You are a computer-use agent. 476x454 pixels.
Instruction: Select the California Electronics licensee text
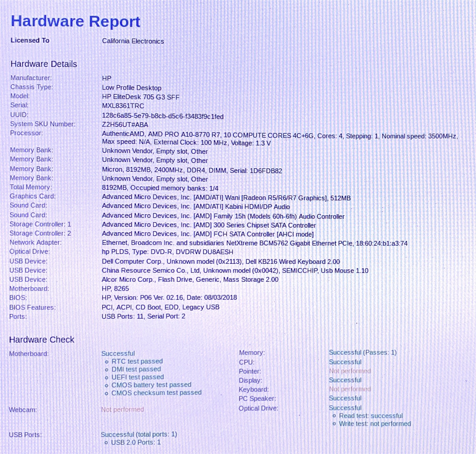coord(133,41)
